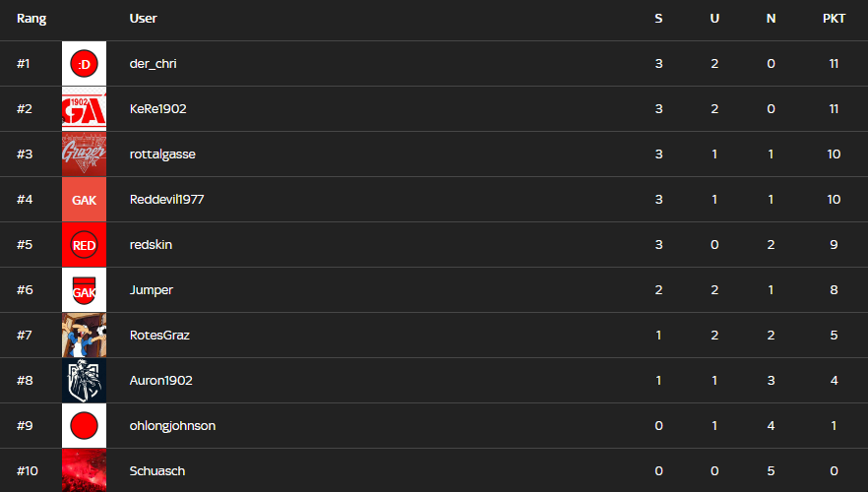Click rottalgasse's Grazer pennant avatar
The image size is (868, 492).
pyautogui.click(x=84, y=154)
